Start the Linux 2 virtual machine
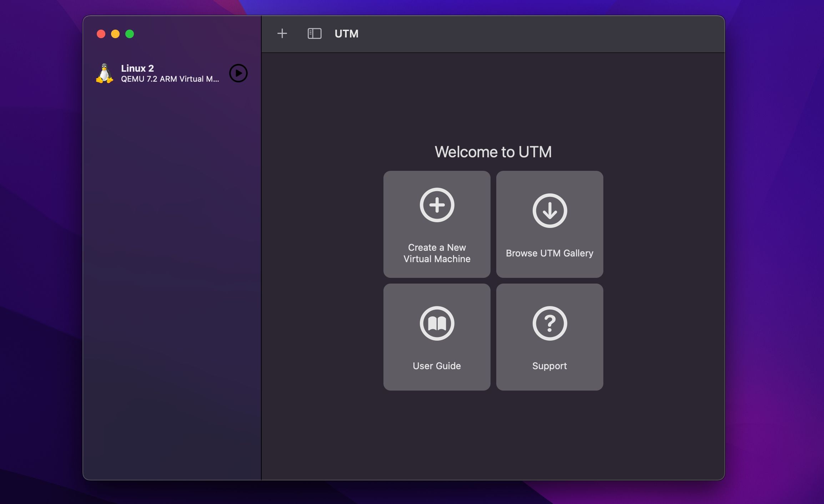The image size is (824, 504). pos(238,73)
